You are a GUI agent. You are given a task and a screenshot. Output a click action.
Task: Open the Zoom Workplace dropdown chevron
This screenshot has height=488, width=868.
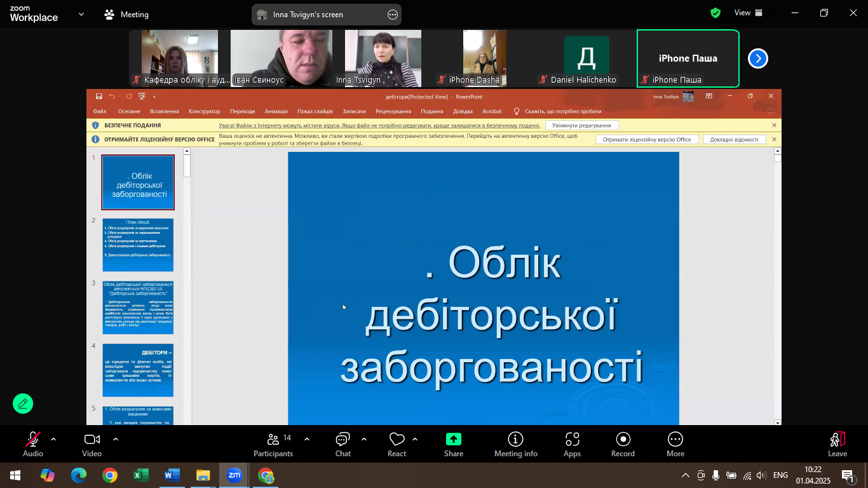[x=81, y=14]
